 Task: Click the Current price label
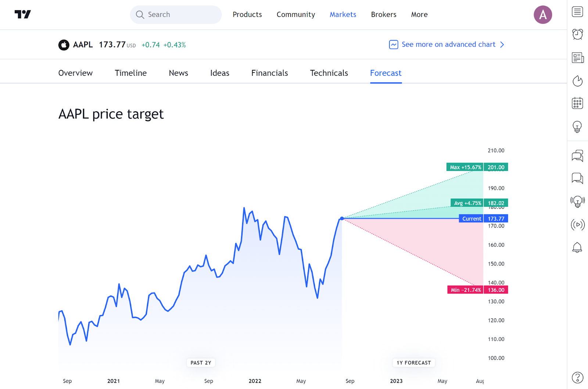point(471,218)
